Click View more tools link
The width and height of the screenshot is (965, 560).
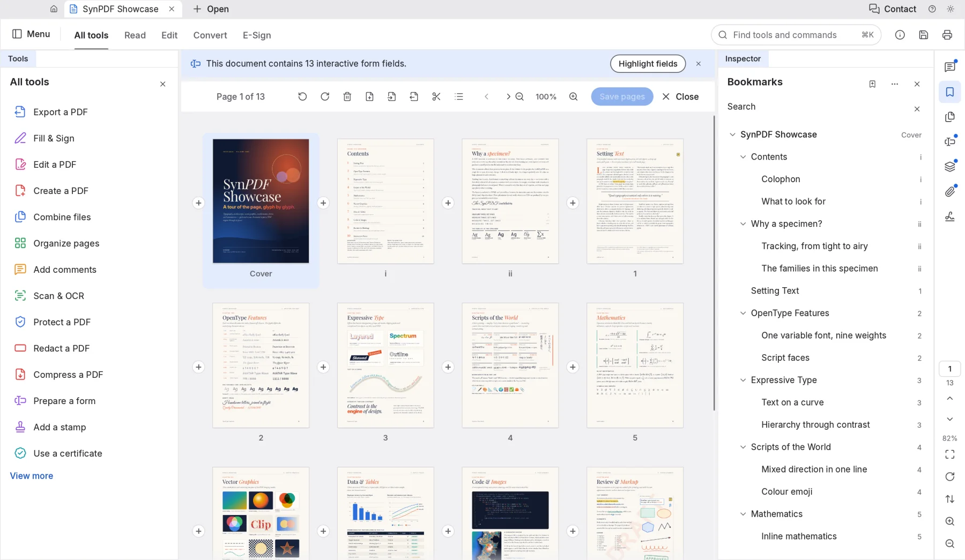pyautogui.click(x=32, y=476)
